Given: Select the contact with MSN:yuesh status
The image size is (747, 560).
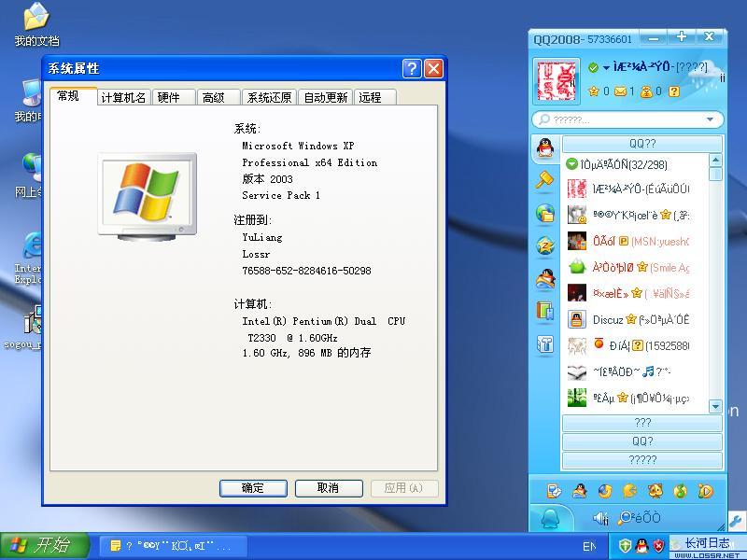Looking at the screenshot, I should [635, 242].
